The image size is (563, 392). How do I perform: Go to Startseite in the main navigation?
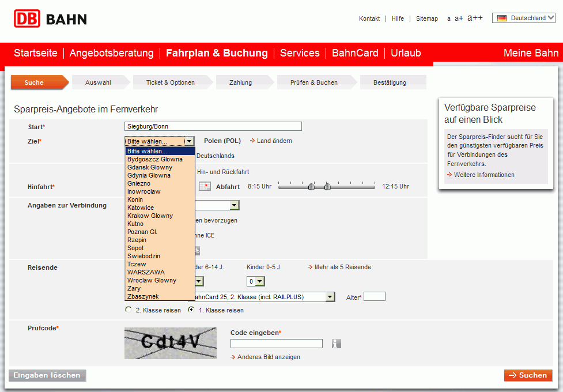click(36, 53)
